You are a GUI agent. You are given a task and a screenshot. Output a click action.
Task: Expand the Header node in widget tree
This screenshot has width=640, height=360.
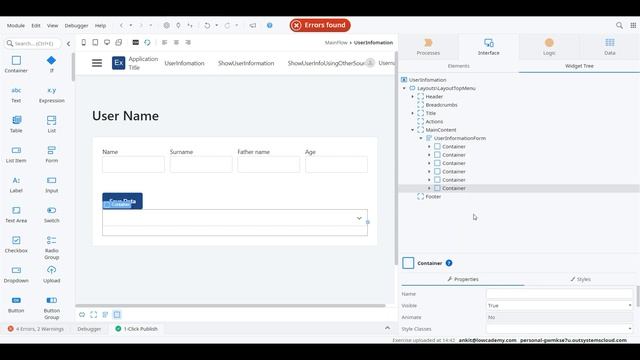(x=413, y=97)
